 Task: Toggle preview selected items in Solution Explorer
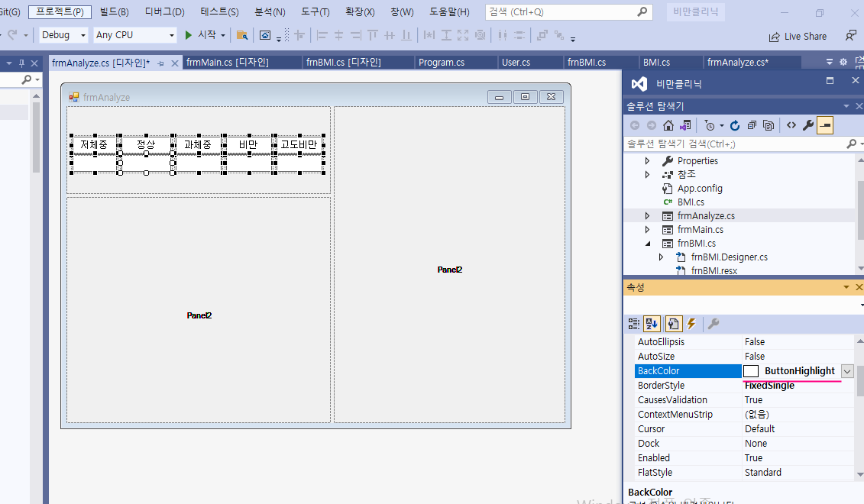pyautogui.click(x=825, y=125)
